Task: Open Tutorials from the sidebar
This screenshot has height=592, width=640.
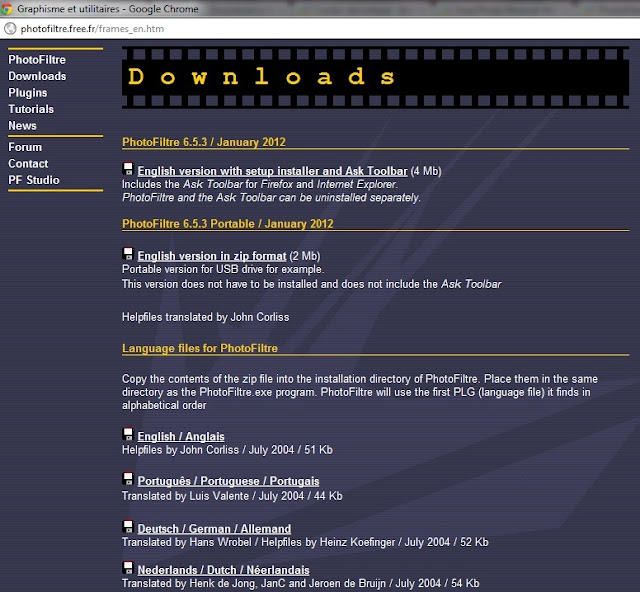Action: pos(31,109)
